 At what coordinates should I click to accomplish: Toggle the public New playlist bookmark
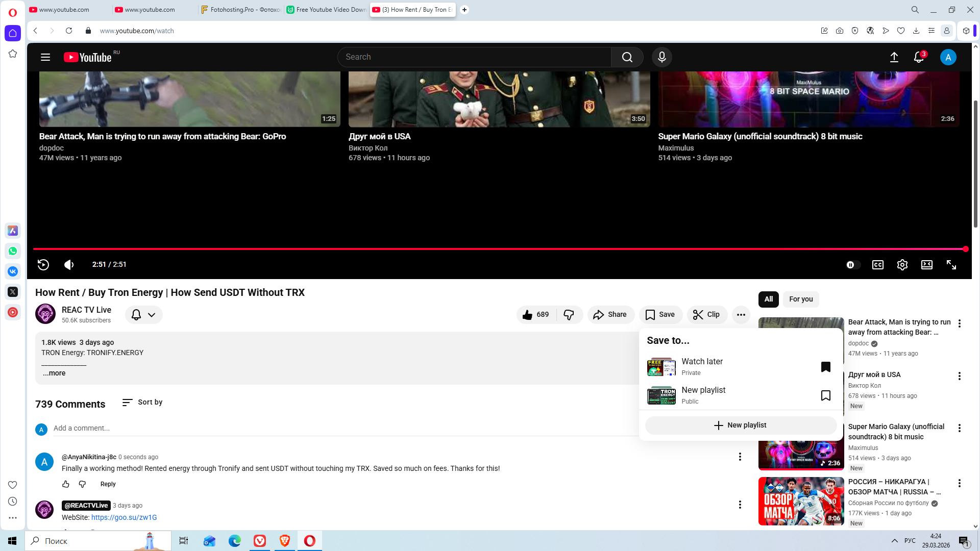825,395
